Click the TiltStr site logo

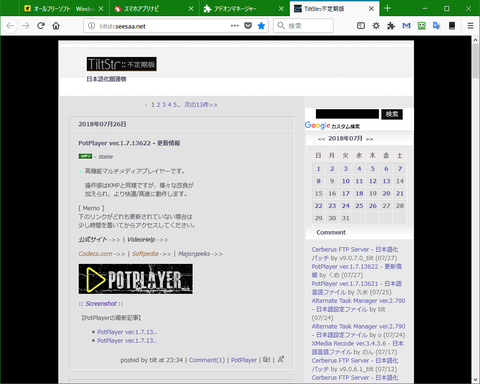(122, 64)
